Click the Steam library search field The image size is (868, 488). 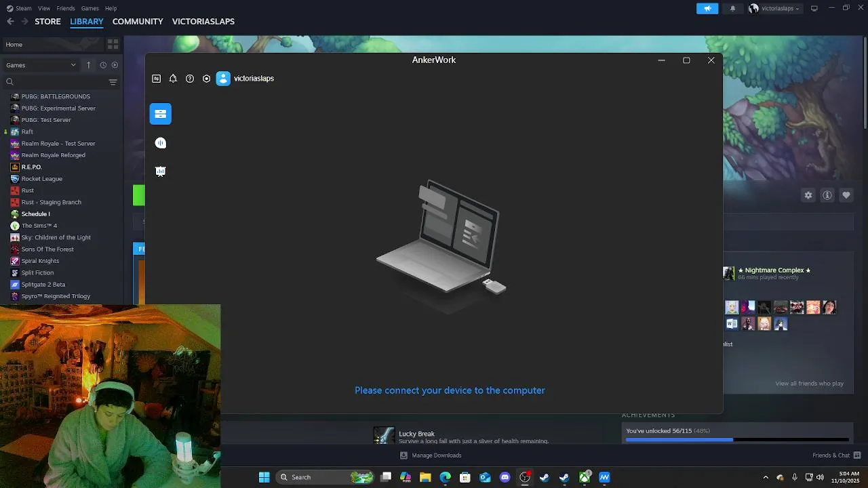pyautogui.click(x=54, y=82)
